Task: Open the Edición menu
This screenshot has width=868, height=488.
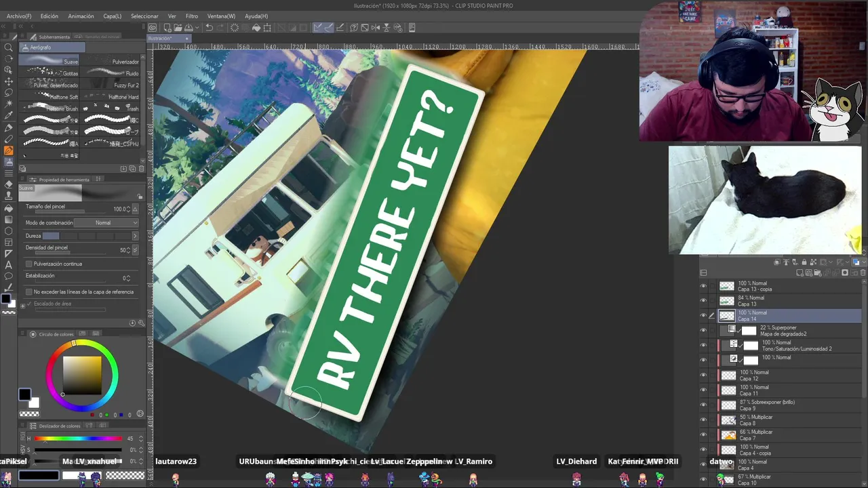Action: (x=50, y=16)
